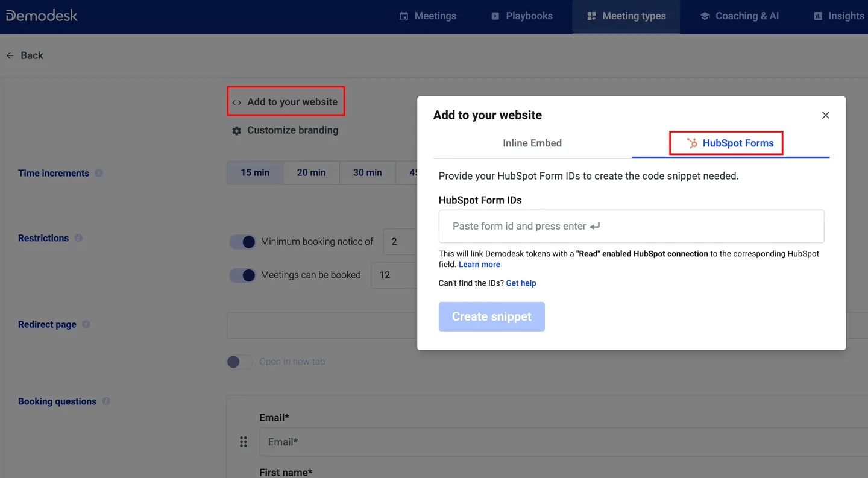Click the HubSpot Form IDs label
The width and height of the screenshot is (868, 478).
480,200
